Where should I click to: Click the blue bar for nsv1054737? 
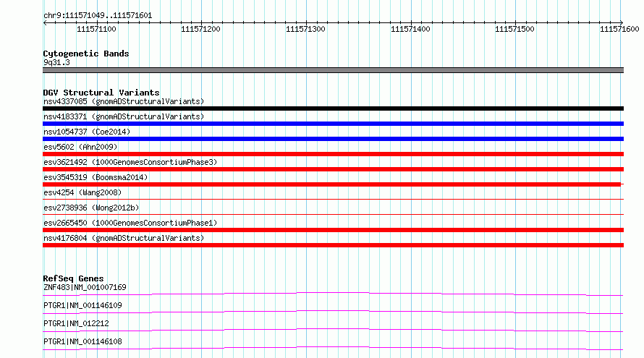(x=333, y=139)
